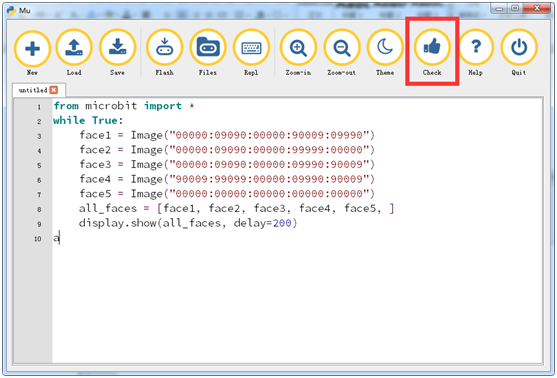Zoom-out the editor text
Screen dimensions: 557x378
pyautogui.click(x=341, y=53)
